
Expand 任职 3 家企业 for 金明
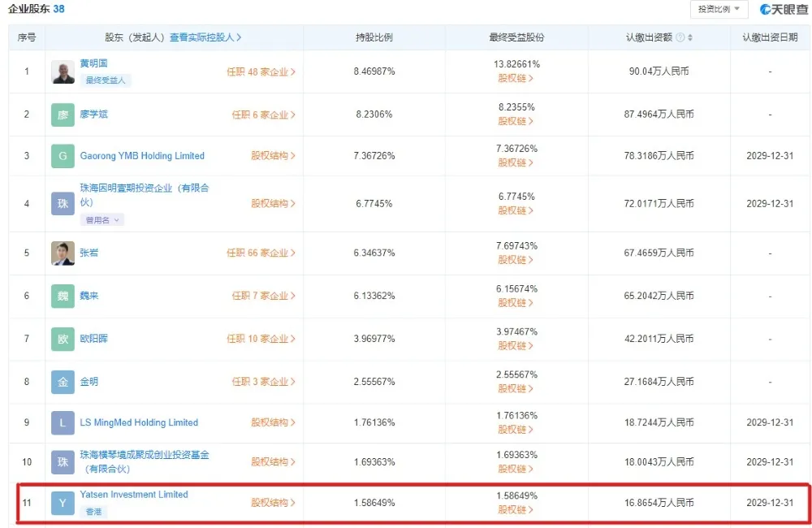tap(264, 382)
